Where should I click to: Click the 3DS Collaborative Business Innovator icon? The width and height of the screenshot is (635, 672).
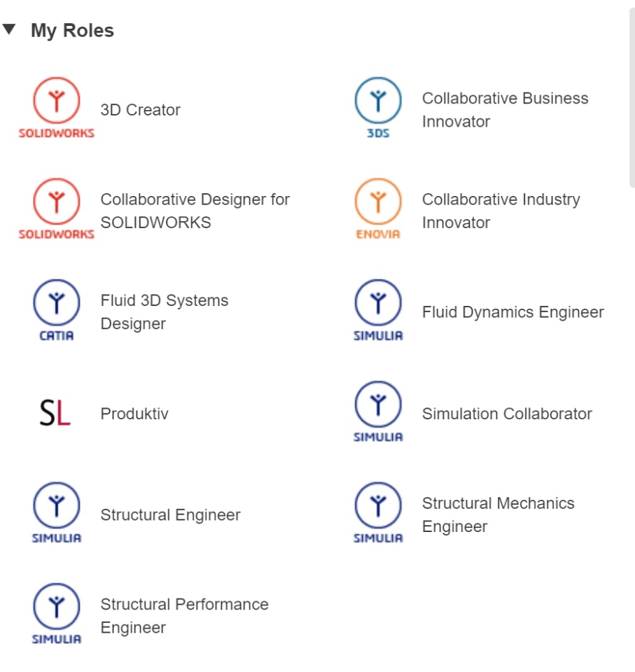[x=378, y=108]
